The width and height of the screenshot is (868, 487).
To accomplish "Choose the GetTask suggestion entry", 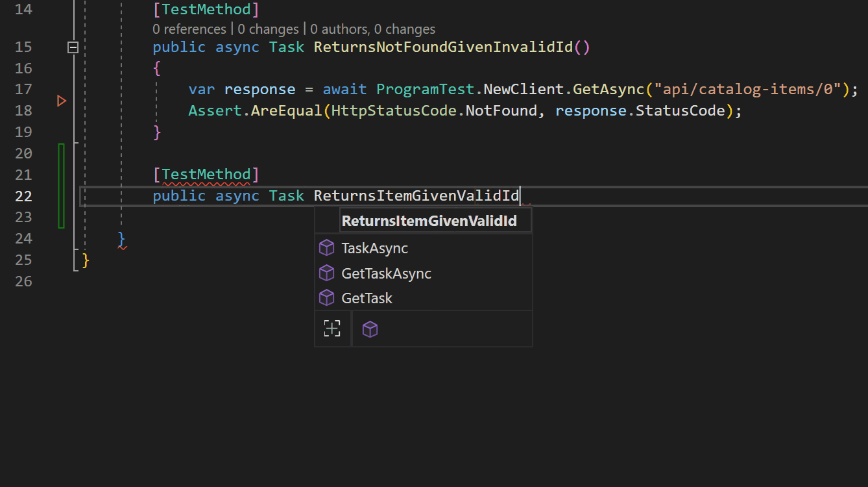I will click(x=367, y=297).
